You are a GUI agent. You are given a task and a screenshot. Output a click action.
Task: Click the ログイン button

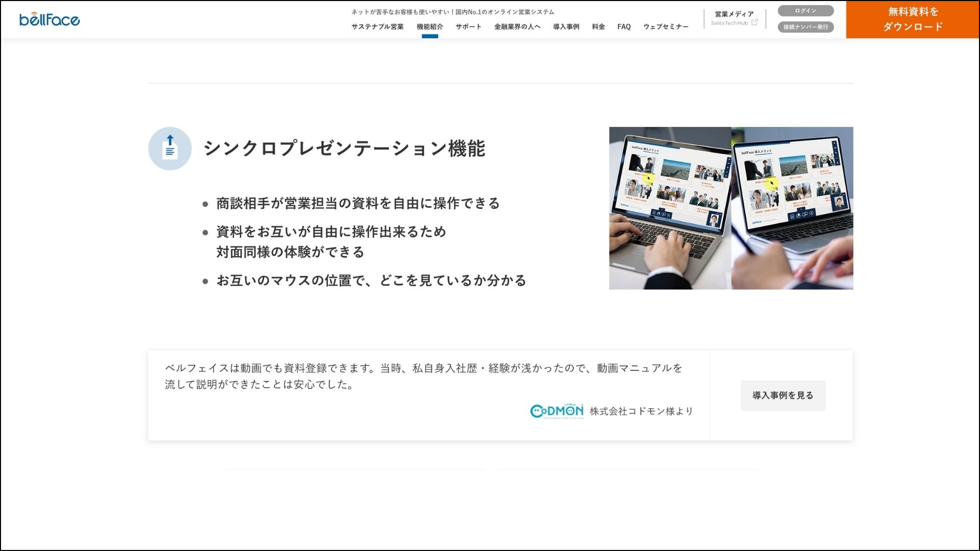pyautogui.click(x=805, y=11)
